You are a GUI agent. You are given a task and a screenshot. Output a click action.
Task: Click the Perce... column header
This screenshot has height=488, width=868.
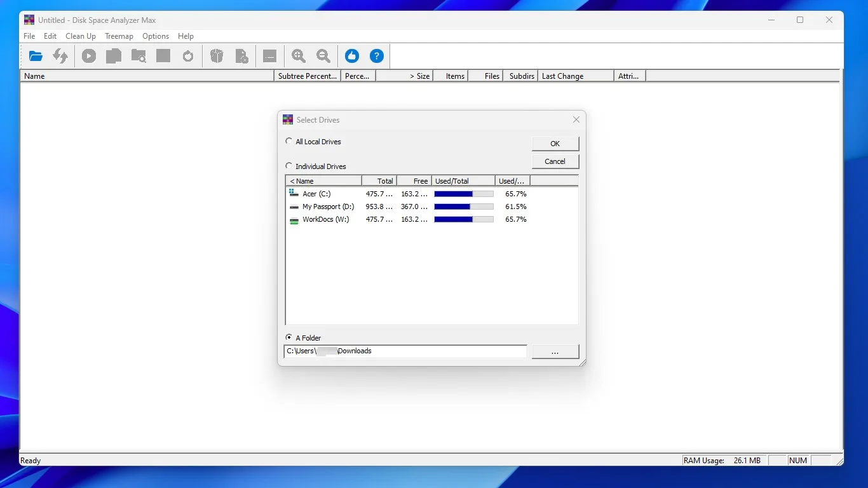pyautogui.click(x=358, y=76)
